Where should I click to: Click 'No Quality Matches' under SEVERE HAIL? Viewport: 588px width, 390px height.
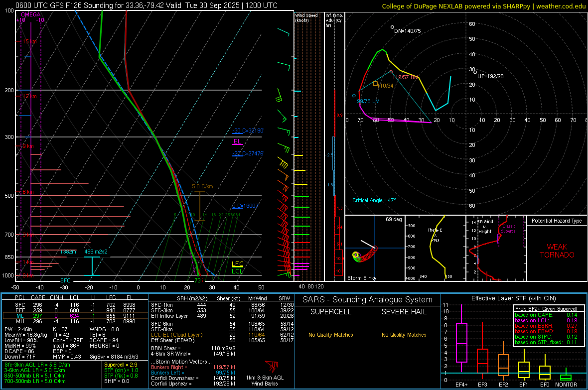coord(404,335)
